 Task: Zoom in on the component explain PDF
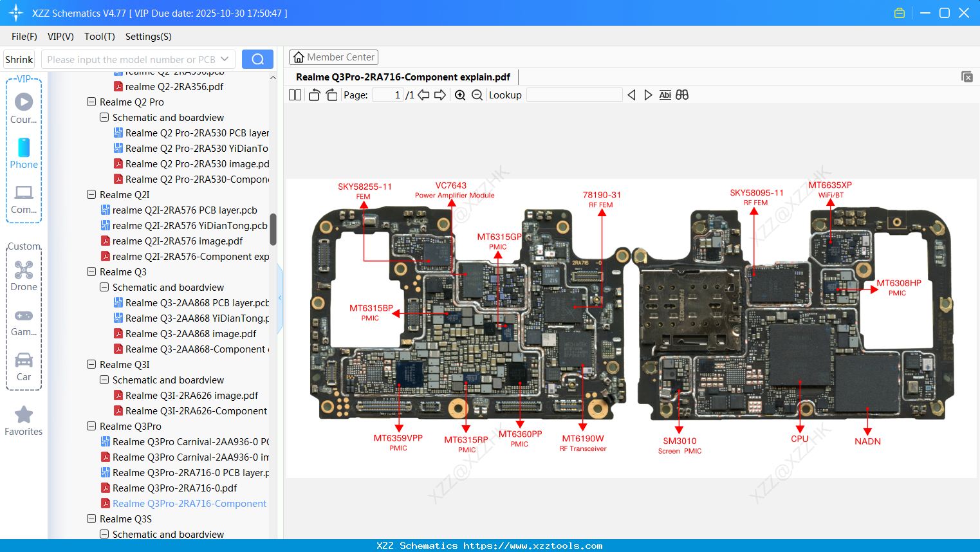coord(460,95)
